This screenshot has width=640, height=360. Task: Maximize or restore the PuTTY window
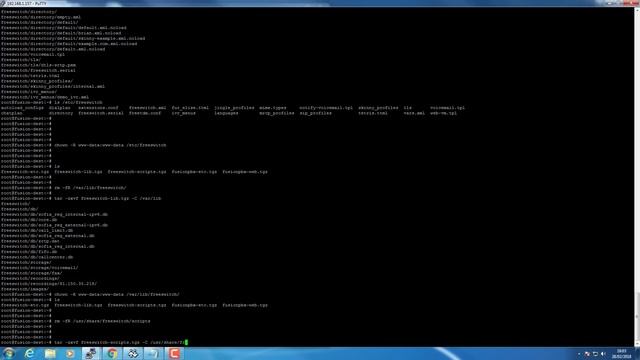point(619,3)
